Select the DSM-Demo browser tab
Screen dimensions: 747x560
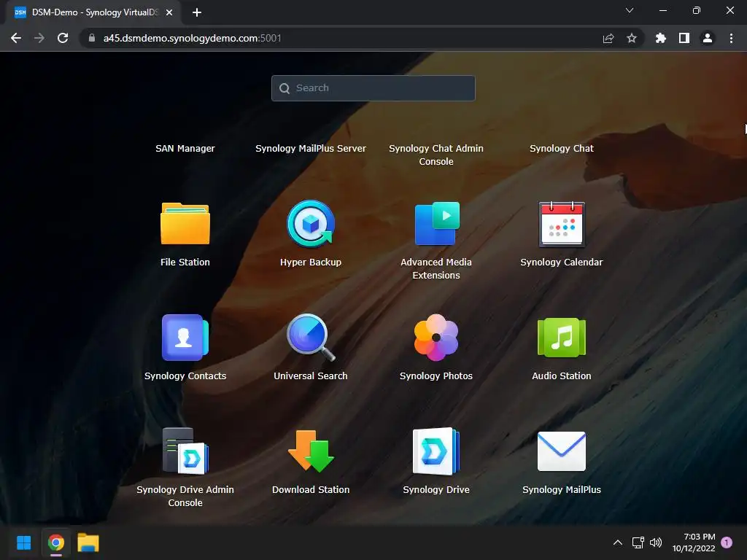pyautogui.click(x=93, y=12)
